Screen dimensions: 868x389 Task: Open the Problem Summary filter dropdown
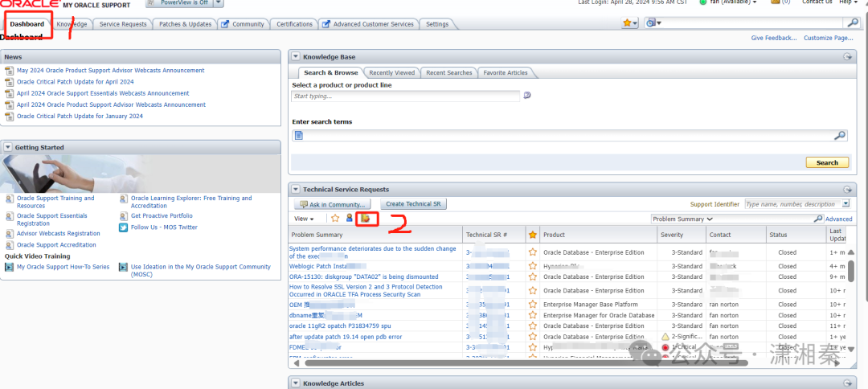(683, 219)
